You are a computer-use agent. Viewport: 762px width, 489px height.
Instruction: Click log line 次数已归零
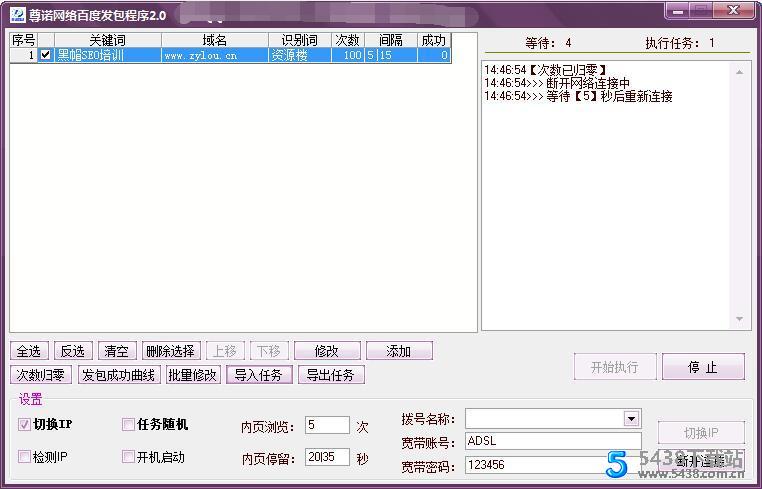pos(545,70)
